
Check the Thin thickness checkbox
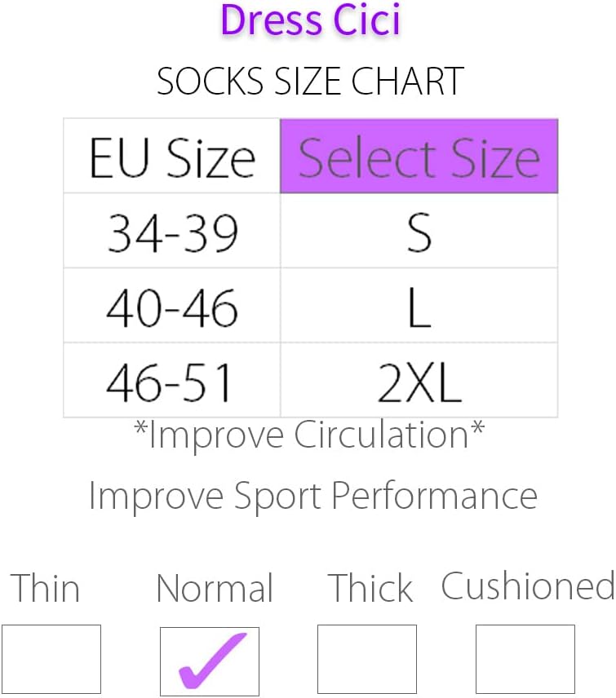(51, 658)
